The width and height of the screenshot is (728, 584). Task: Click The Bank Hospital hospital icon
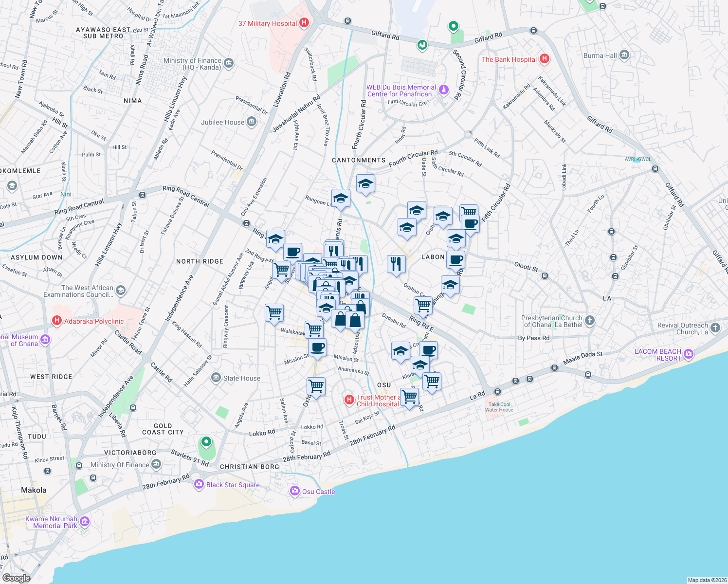click(545, 59)
